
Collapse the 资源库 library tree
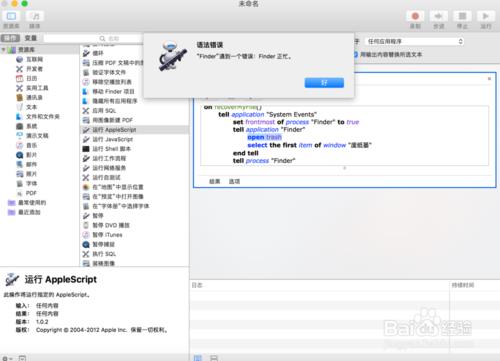(x=4, y=50)
